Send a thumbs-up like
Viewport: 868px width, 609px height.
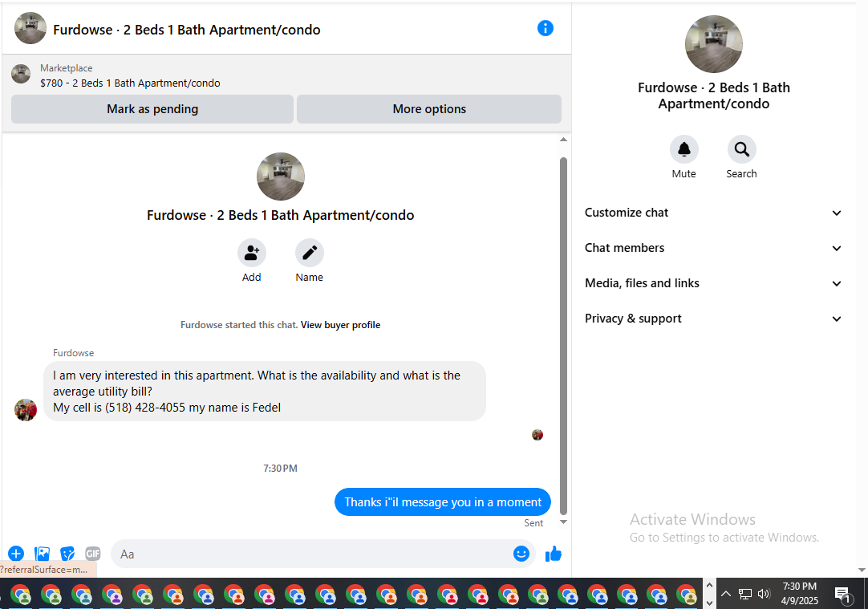[554, 554]
